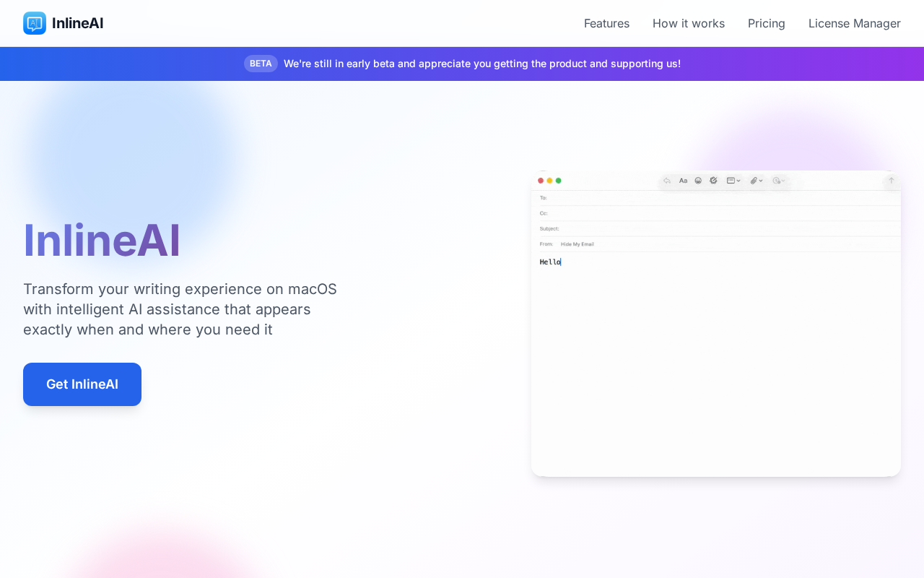The image size is (924, 578).
Task: Open the License Manager page
Action: click(855, 23)
